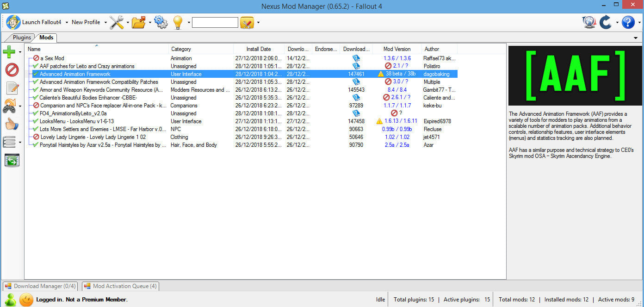This screenshot has height=307, width=644.
Task: Expand add mod plus dropdown arrow
Action: 20,52
